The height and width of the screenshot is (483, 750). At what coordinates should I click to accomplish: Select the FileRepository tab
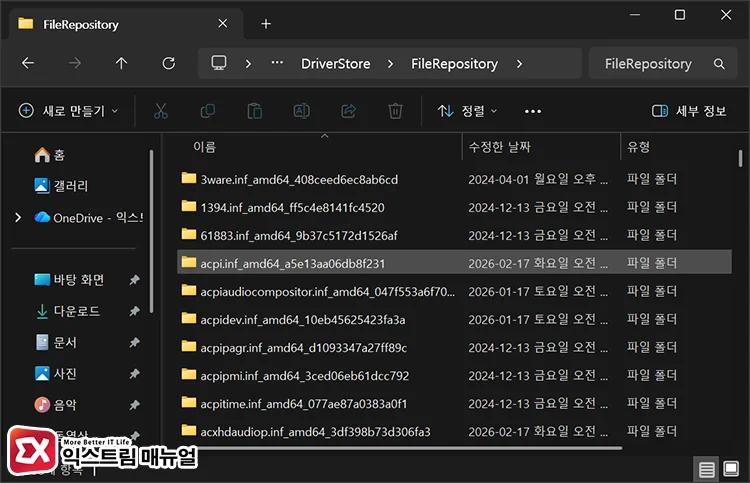pos(125,24)
